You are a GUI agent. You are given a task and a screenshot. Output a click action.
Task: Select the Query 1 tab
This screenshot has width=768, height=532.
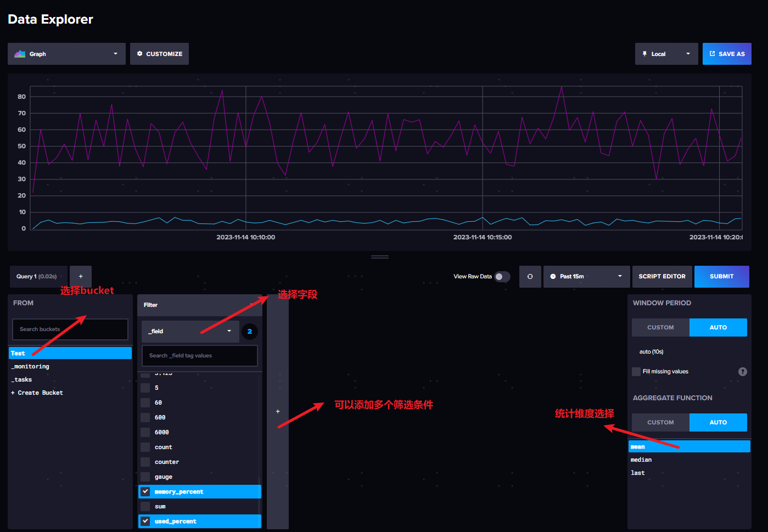38,276
